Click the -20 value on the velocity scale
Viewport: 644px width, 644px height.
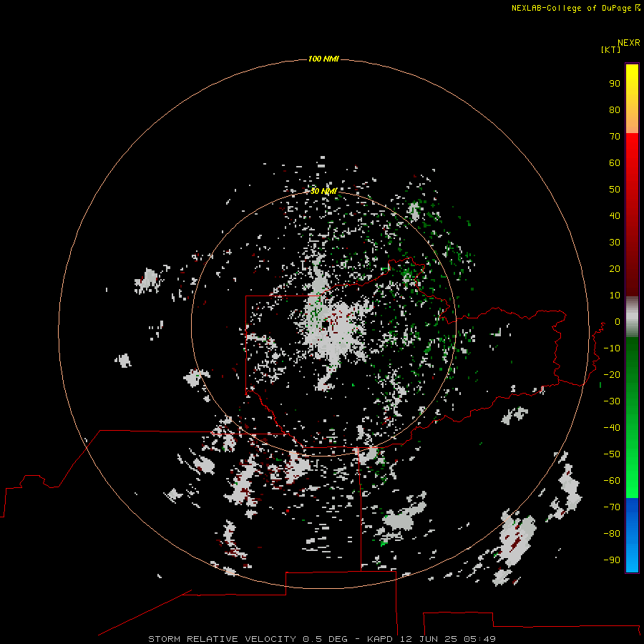[x=612, y=375]
